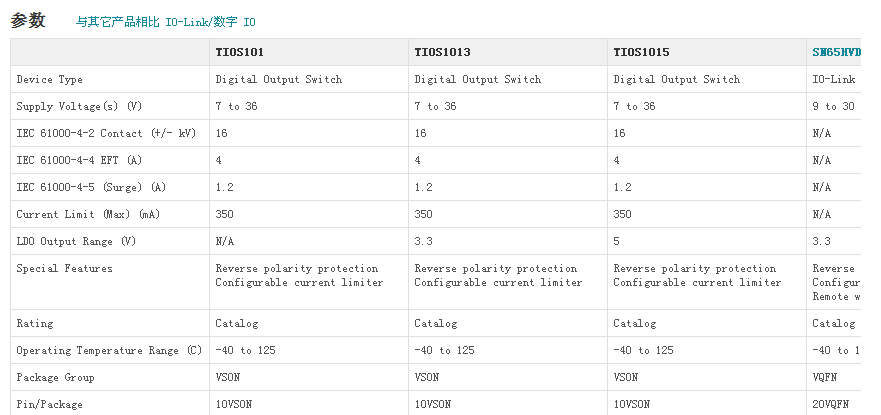Select the IEC 61000-4-5 (Surge) row label
This screenshot has height=415, width=881.
(91, 187)
